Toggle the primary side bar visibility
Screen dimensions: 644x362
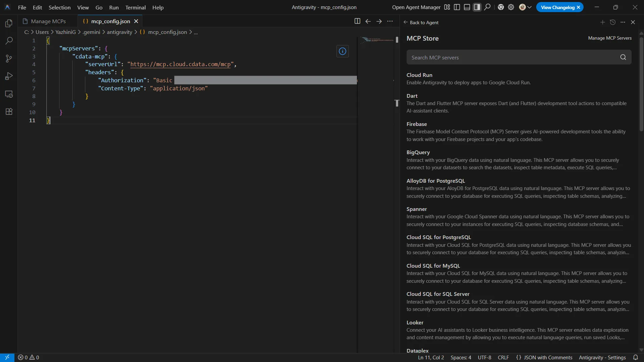457,7
